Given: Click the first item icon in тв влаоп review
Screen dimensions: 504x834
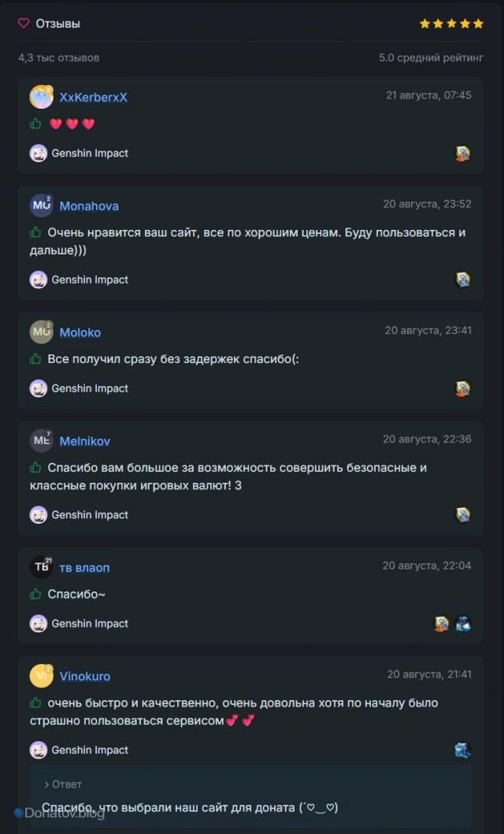Looking at the screenshot, I should (x=443, y=624).
